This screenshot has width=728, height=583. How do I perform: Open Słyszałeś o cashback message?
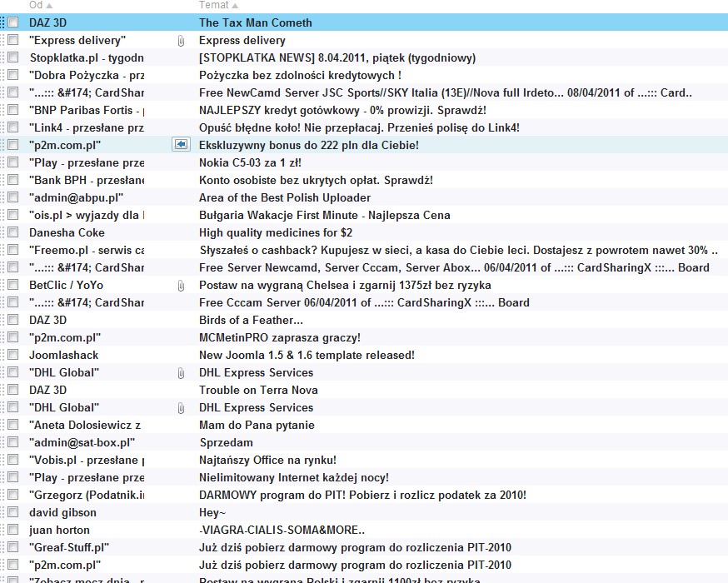tap(459, 250)
